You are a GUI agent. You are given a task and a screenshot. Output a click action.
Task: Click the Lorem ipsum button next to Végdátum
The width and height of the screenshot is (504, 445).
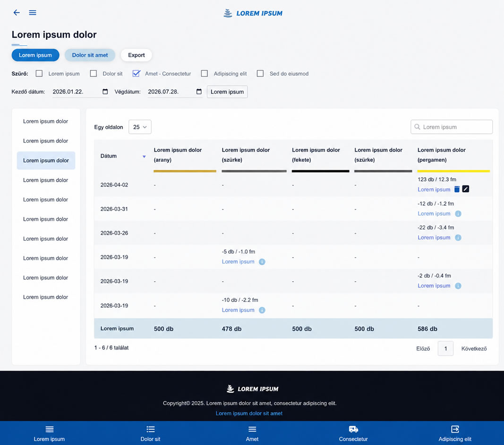pyautogui.click(x=227, y=92)
